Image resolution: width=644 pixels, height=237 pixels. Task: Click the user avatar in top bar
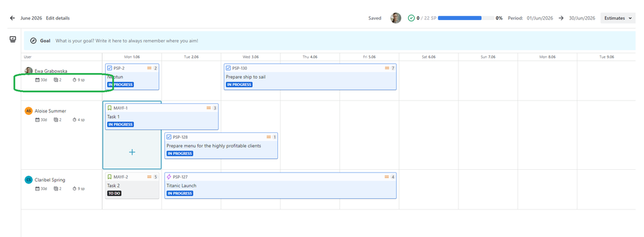click(396, 18)
